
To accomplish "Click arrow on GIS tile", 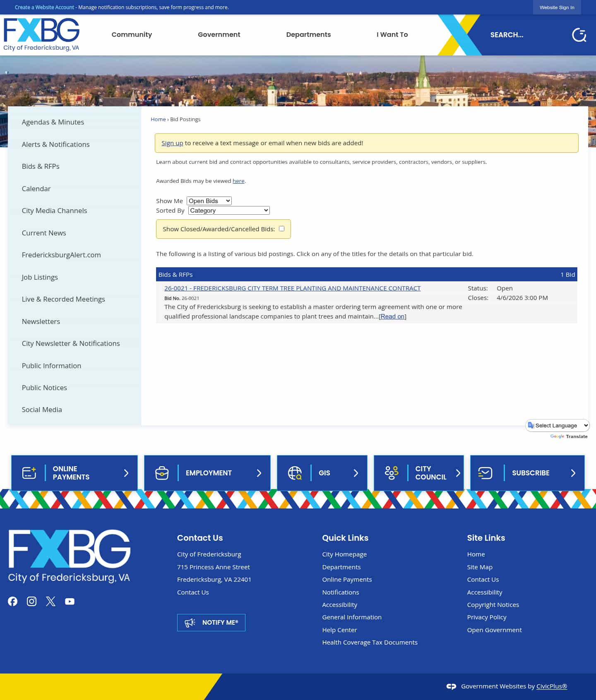I will pos(356,473).
